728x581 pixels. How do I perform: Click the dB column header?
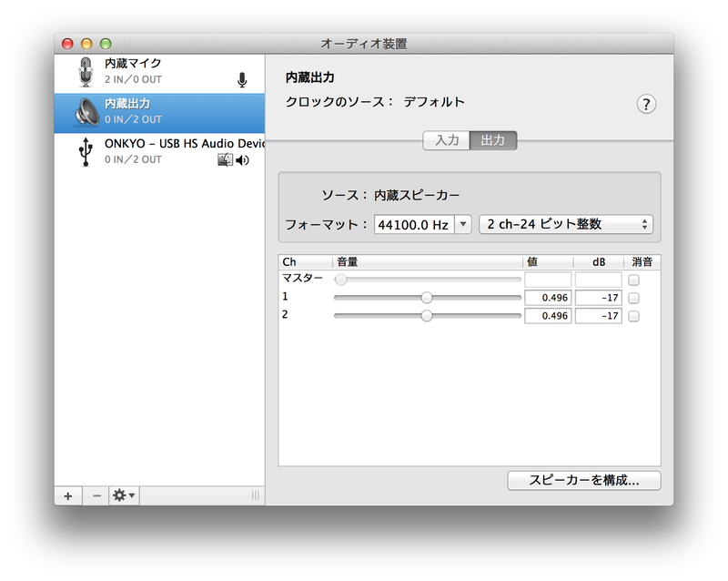[599, 262]
